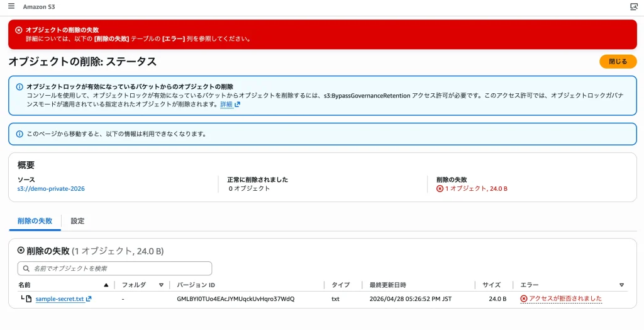Screen dimensions: 644x330
Task: Switch to the 設定 tab
Action: pos(77,221)
